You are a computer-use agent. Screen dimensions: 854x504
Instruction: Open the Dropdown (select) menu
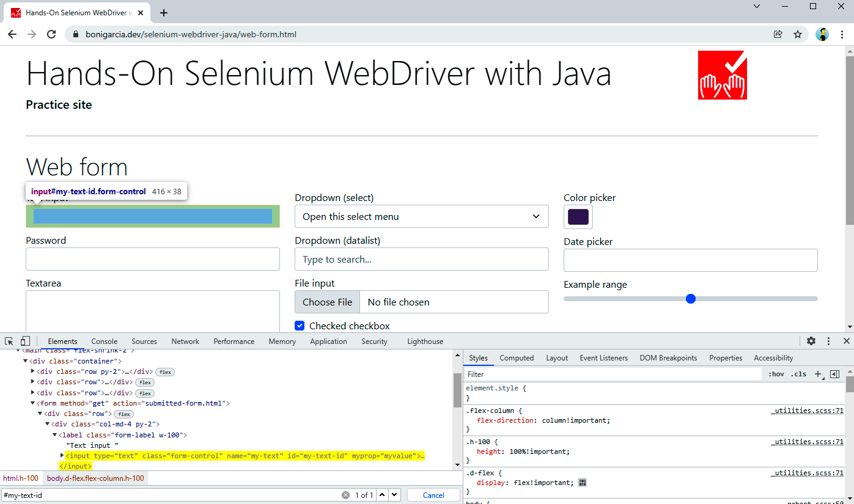coord(421,216)
